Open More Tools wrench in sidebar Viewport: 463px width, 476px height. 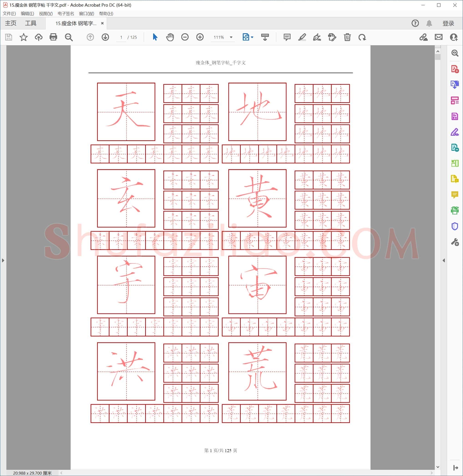(455, 242)
